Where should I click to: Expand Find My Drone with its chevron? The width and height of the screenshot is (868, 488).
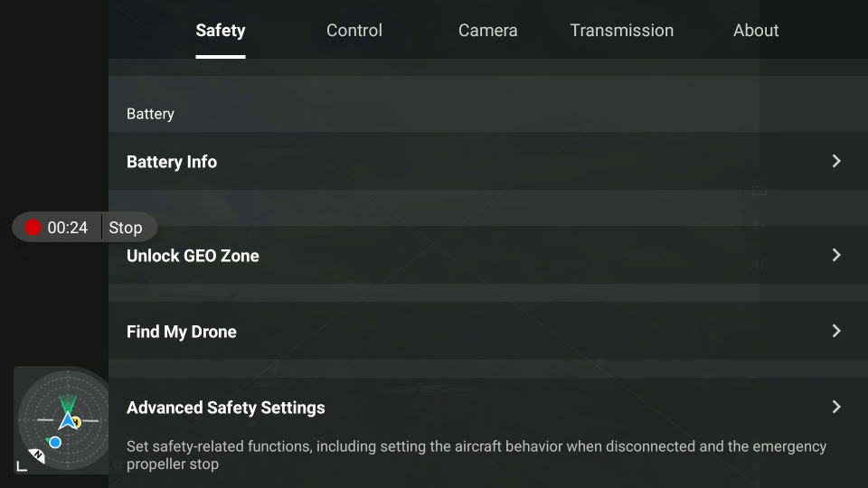(x=836, y=331)
